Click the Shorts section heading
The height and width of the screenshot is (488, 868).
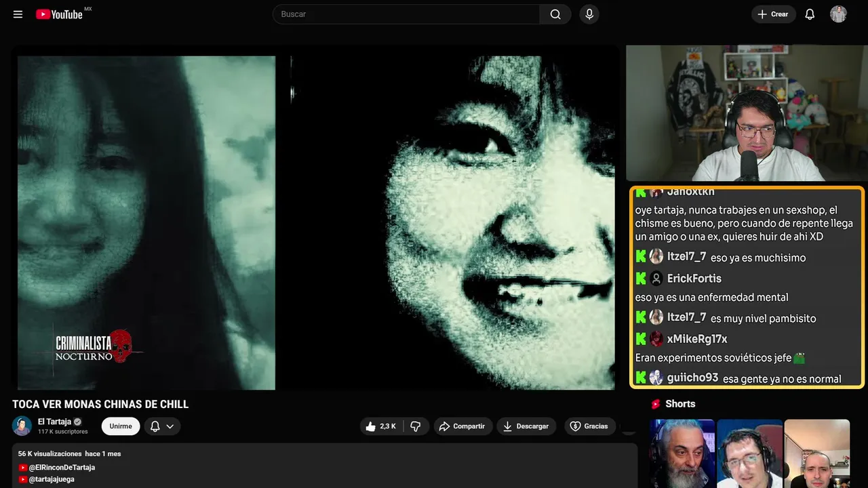680,404
